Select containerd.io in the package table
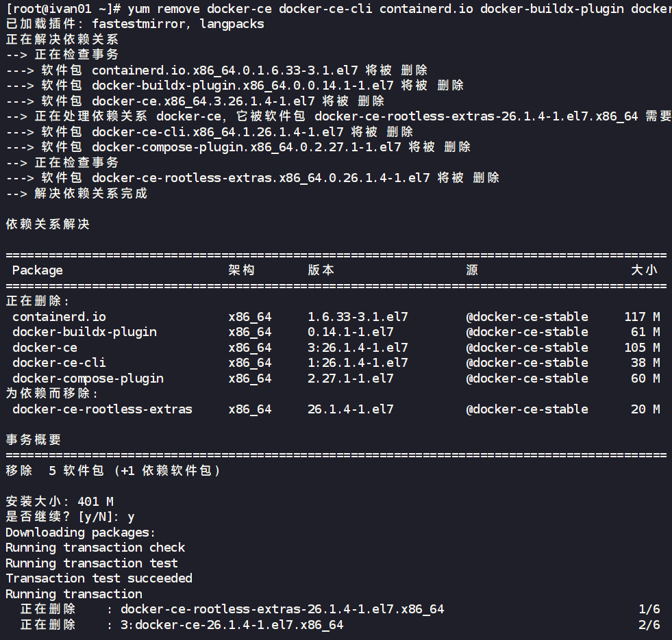Image resolution: width=672 pixels, height=640 pixels. click(59, 317)
